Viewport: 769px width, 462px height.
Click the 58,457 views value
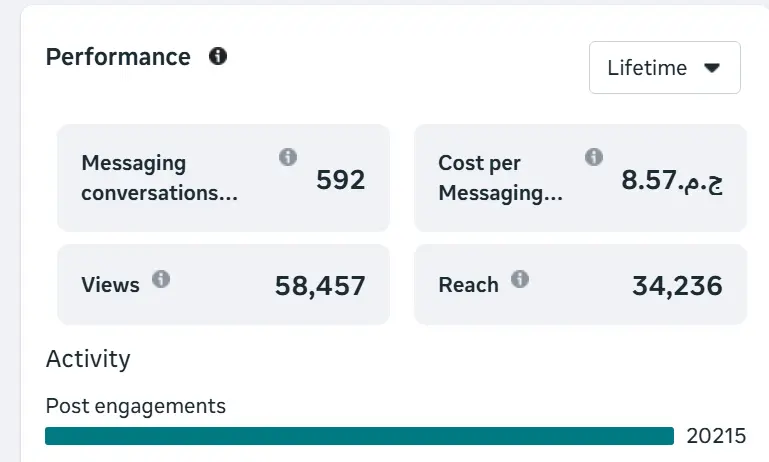click(320, 287)
